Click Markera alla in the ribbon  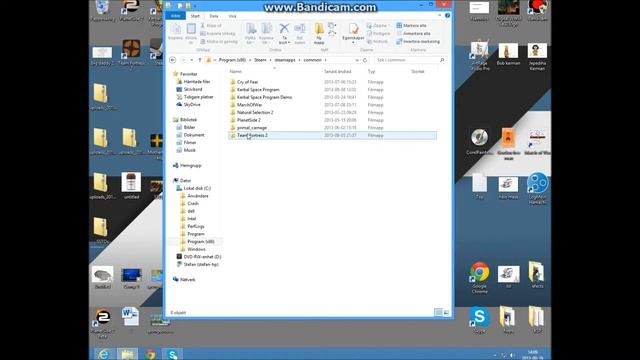[411, 25]
